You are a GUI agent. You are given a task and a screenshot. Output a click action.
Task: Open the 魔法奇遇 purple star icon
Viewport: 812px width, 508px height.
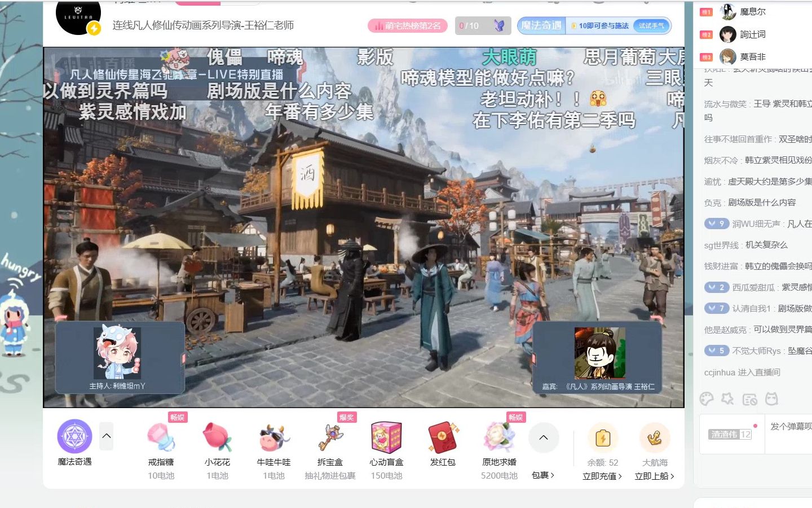pos(74,436)
